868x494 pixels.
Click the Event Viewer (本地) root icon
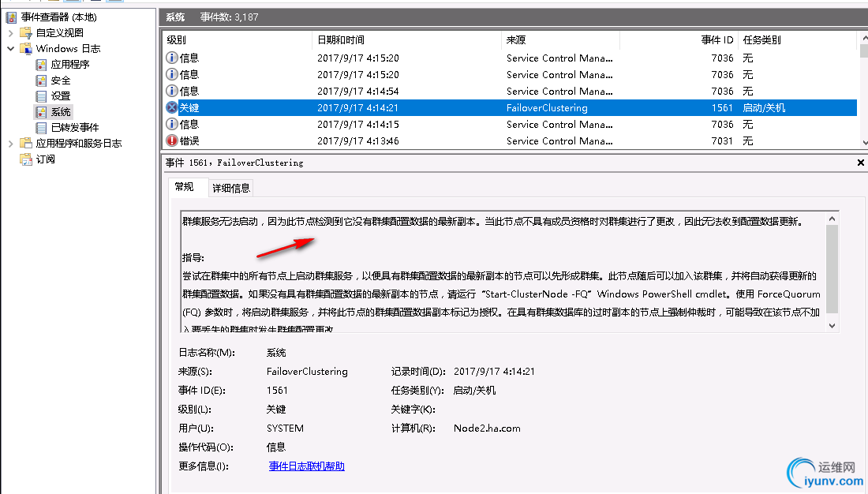coord(11,17)
